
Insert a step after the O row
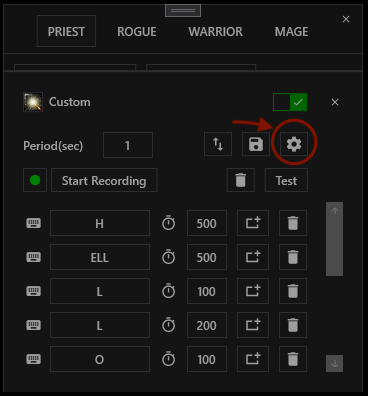pos(253,359)
